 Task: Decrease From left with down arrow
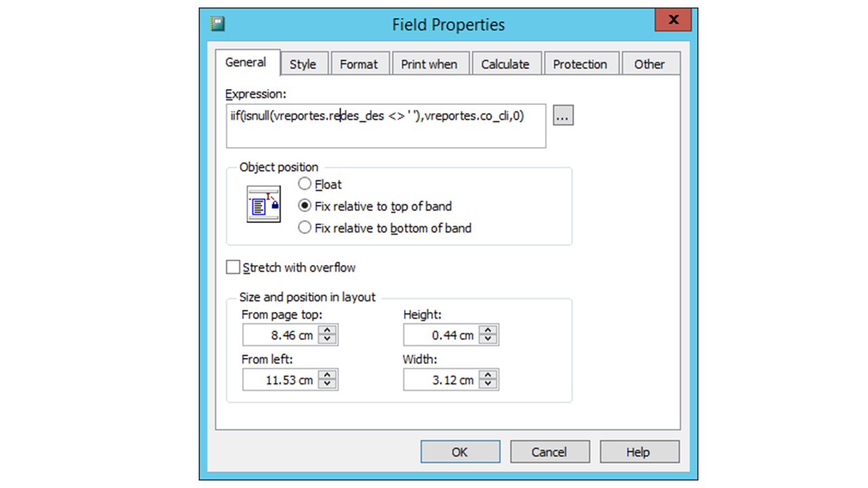coord(328,384)
